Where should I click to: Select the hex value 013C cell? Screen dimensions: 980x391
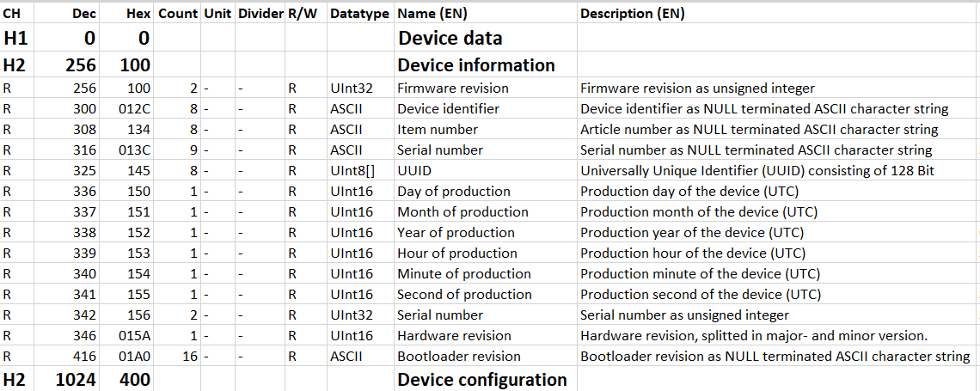point(134,150)
